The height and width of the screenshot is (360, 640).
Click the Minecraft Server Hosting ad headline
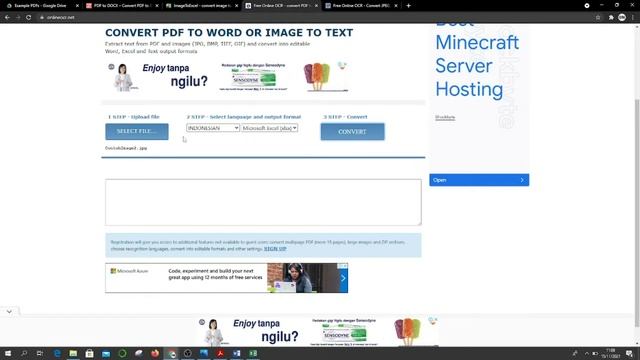477,66
